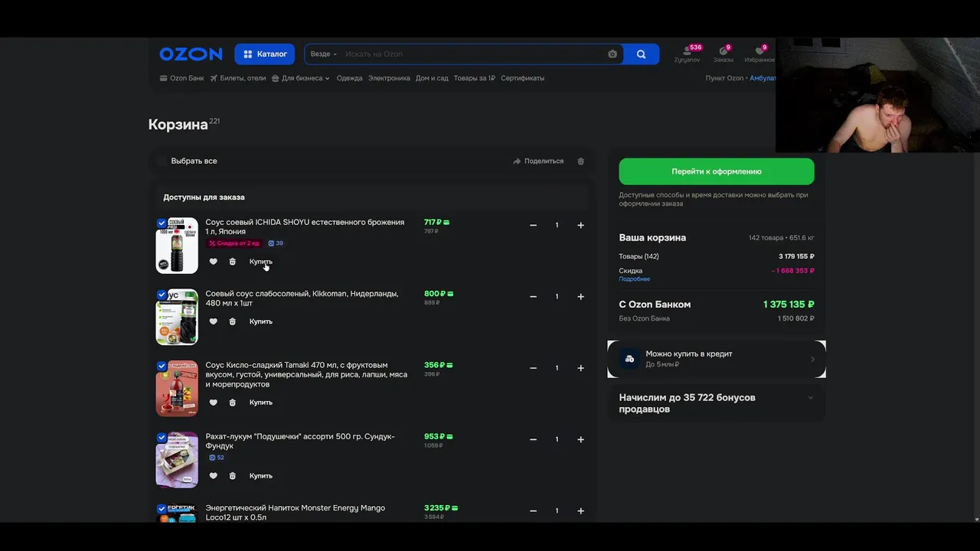Open the Tamaki sauce product thumbnail
980x551 pixels.
click(177, 389)
